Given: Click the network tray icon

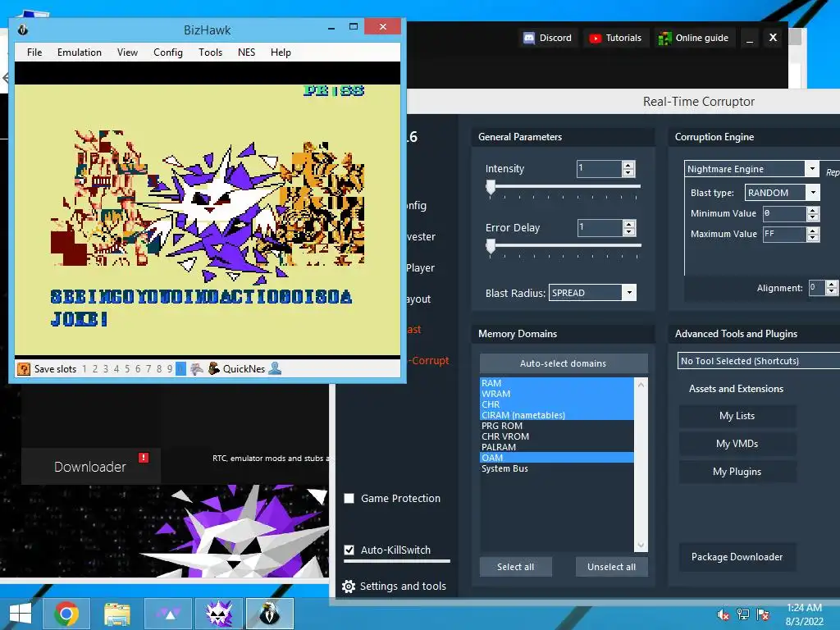Looking at the screenshot, I should tap(743, 614).
